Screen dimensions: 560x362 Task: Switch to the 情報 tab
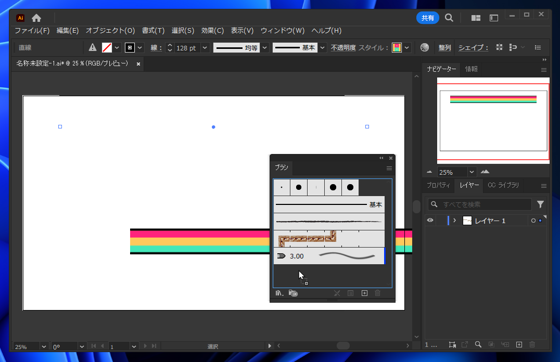pyautogui.click(x=471, y=69)
